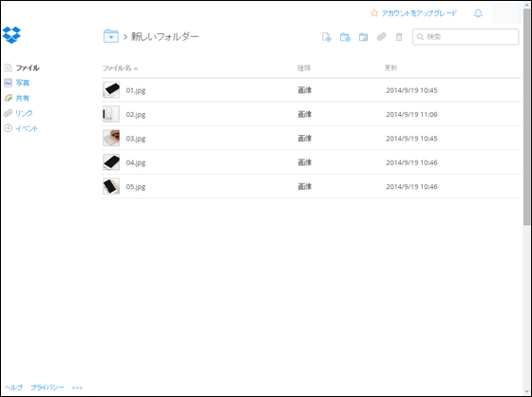Expand the three-dots more menu at bottom
Screen dimensions: 532x397
(77, 388)
